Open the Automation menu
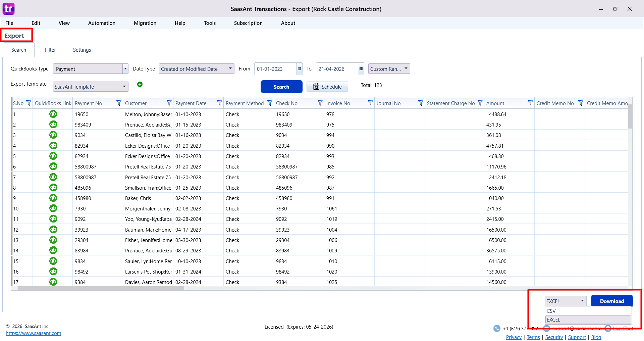 coord(102,23)
